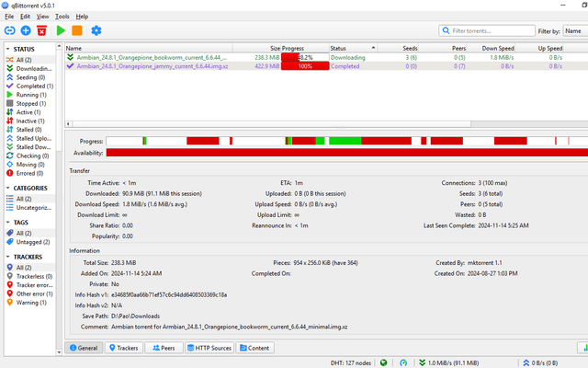This screenshot has height=368, width=588.
Task: Select the Tracker error filter
Action: [30, 285]
